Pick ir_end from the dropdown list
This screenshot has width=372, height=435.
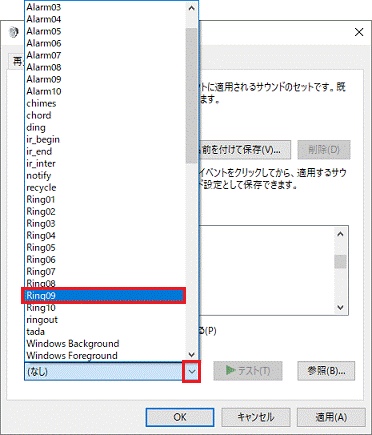pyautogui.click(x=105, y=151)
